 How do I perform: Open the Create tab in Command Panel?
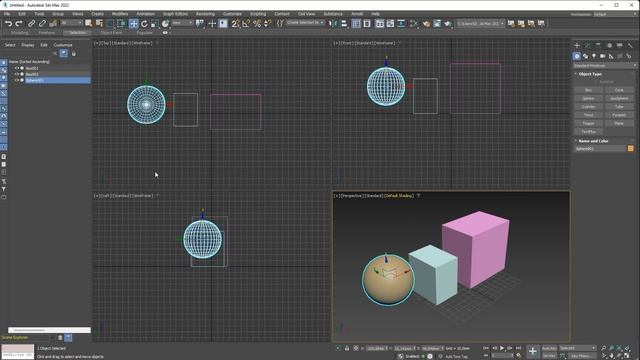(577, 45)
